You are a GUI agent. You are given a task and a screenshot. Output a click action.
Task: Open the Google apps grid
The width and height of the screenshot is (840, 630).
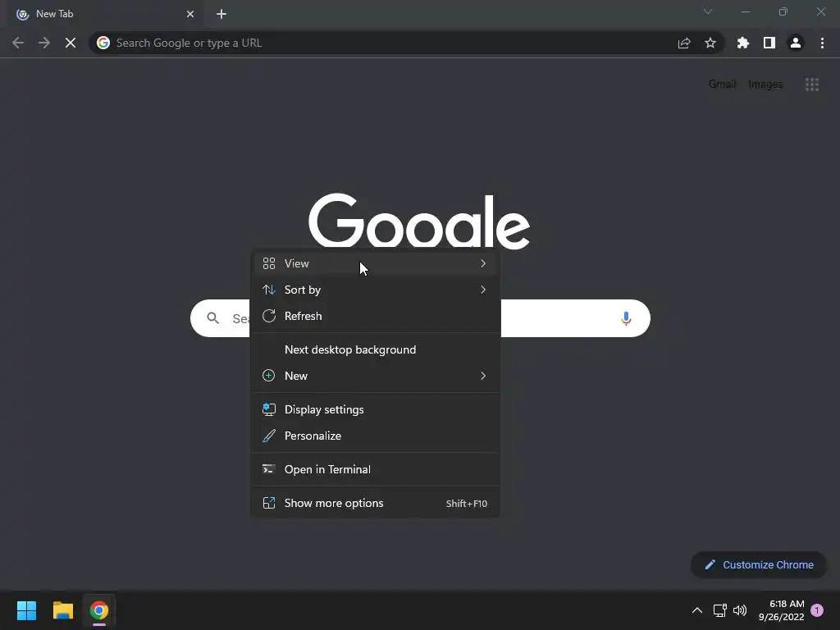812,84
